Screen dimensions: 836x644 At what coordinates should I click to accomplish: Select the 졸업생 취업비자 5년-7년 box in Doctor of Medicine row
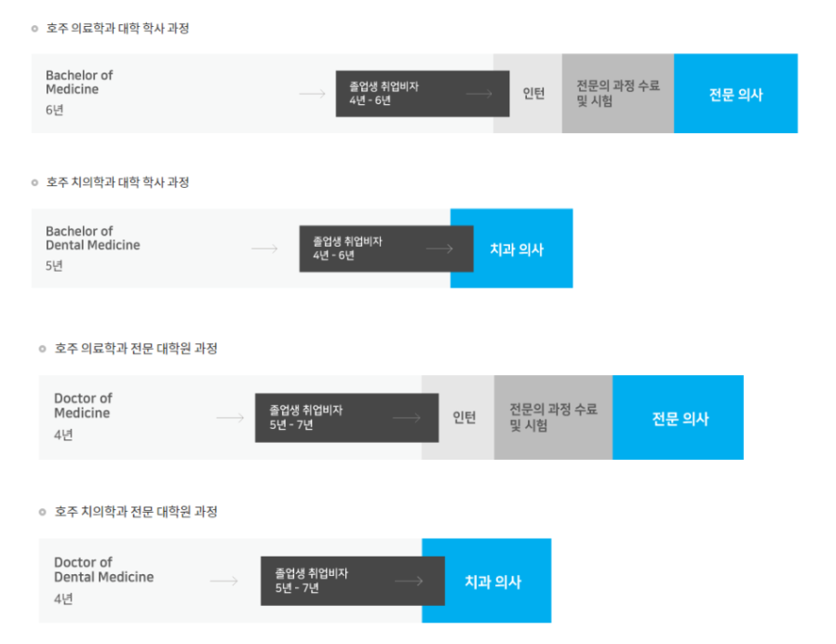pos(346,418)
